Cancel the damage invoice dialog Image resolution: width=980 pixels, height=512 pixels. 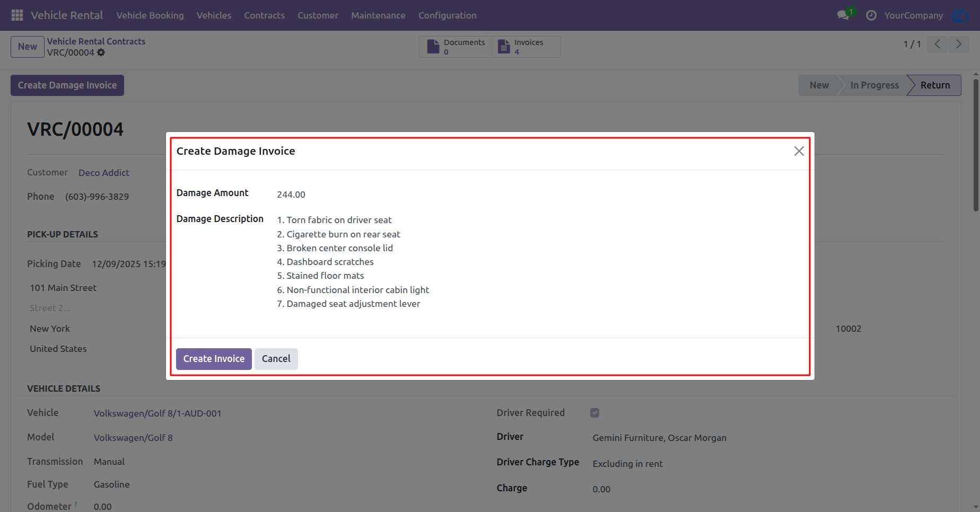click(x=276, y=359)
